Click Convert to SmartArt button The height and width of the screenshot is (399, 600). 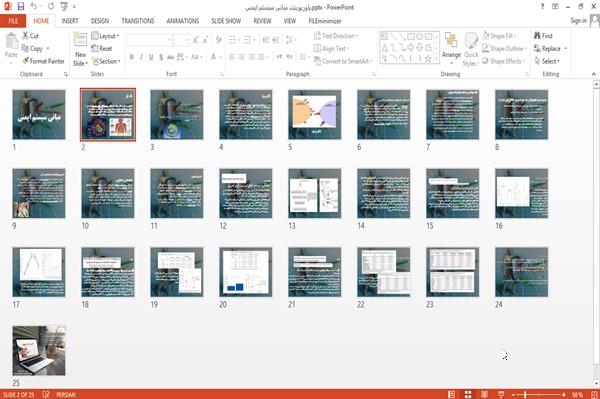(x=342, y=61)
